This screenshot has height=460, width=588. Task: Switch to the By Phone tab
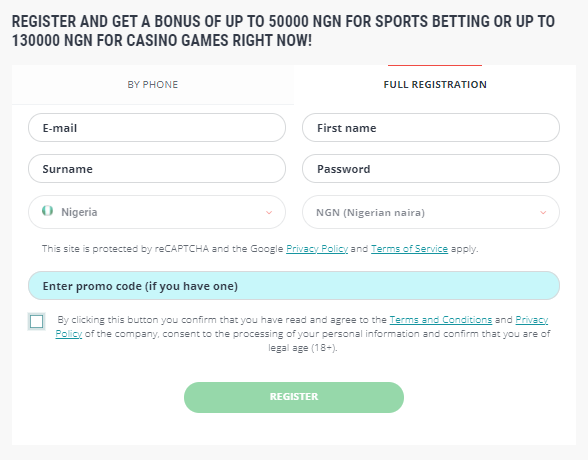153,85
